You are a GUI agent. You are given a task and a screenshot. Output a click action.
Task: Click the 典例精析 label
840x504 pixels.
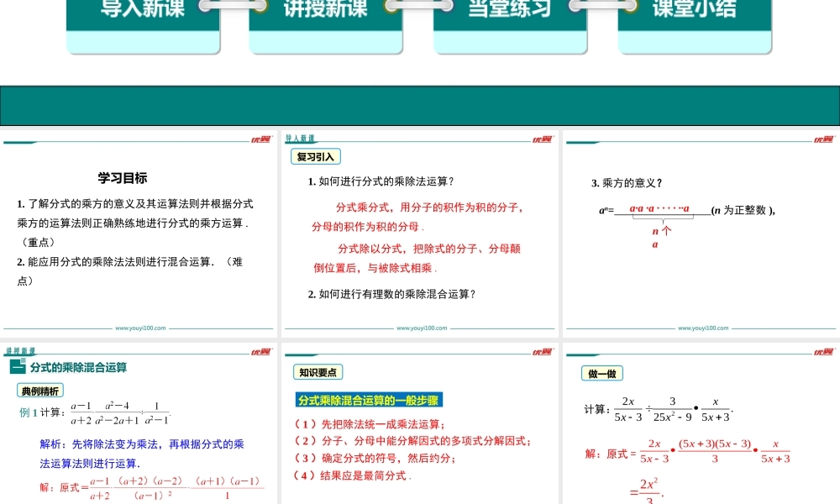click(x=40, y=391)
